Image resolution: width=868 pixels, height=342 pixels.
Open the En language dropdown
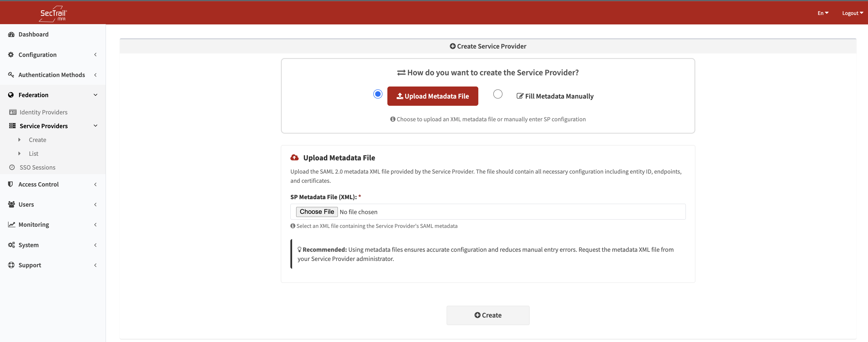[823, 13]
